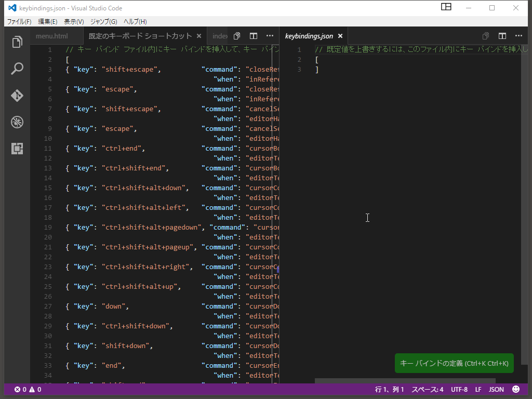
Task: Click "escape" key string on line 5
Action: tap(117, 89)
